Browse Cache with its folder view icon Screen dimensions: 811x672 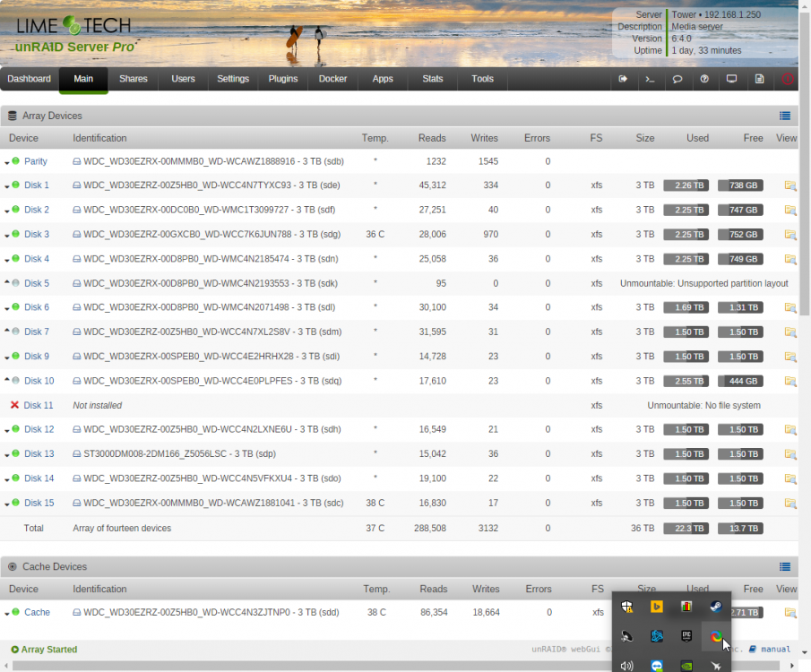coord(790,613)
